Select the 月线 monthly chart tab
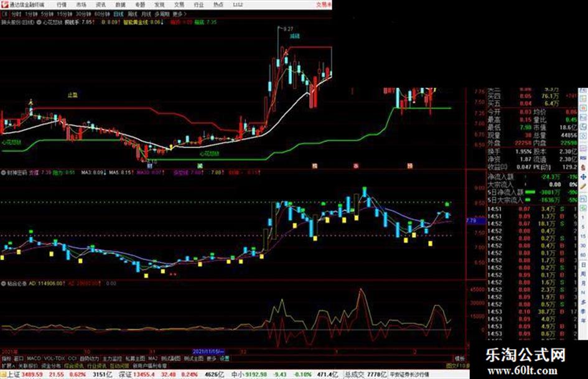The image size is (588, 379). click(146, 14)
